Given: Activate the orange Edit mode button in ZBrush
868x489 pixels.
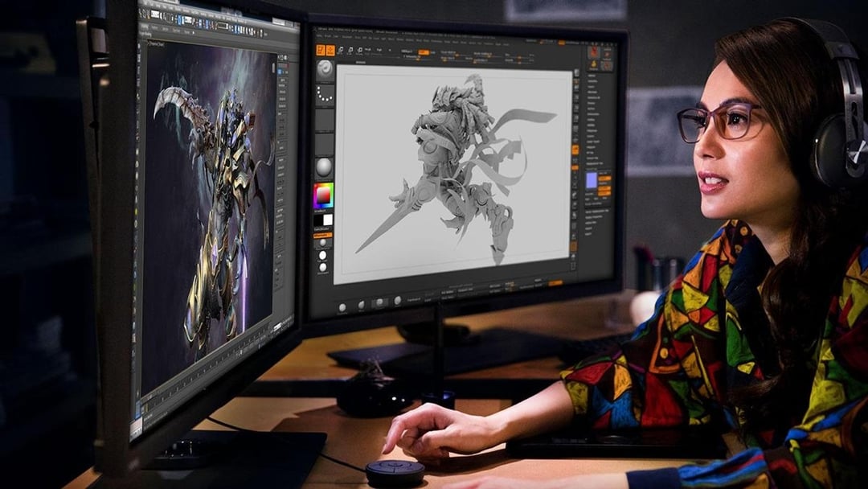Looking at the screenshot, I should [320, 50].
